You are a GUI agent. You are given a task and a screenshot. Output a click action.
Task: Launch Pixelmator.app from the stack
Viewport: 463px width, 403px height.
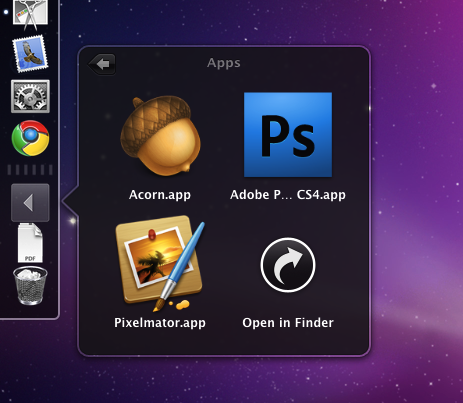pyautogui.click(x=160, y=263)
